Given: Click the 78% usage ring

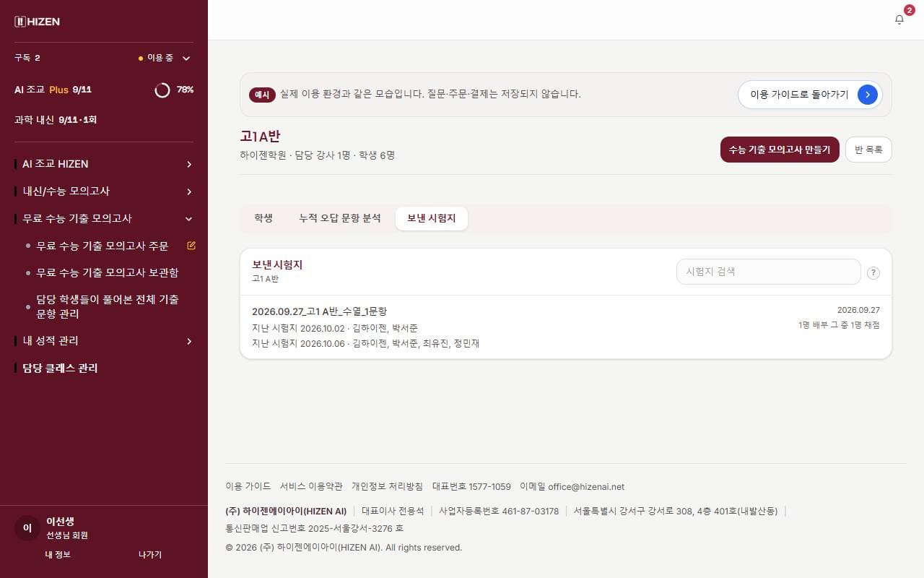Looking at the screenshot, I should (162, 90).
